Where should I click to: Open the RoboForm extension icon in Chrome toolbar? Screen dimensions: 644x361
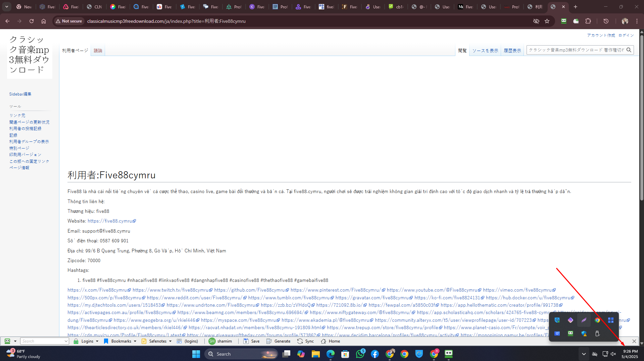pyautogui.click(x=564, y=21)
